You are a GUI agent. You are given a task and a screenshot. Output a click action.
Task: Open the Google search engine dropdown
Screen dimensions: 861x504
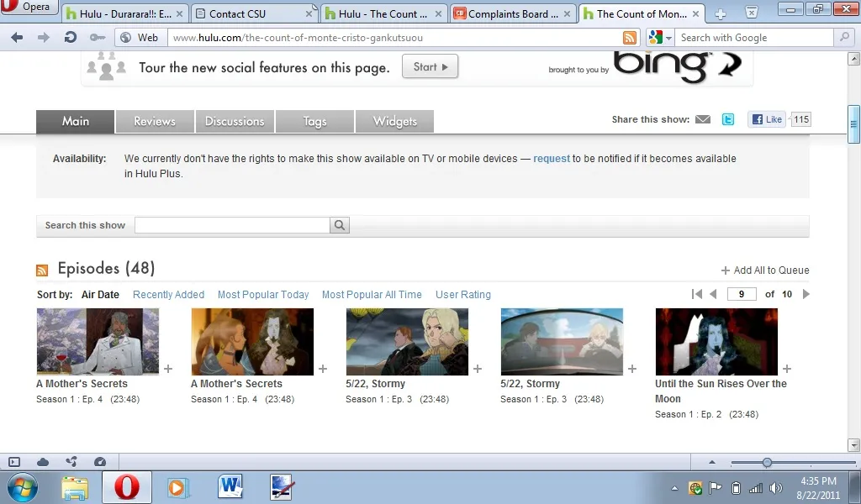[660, 38]
